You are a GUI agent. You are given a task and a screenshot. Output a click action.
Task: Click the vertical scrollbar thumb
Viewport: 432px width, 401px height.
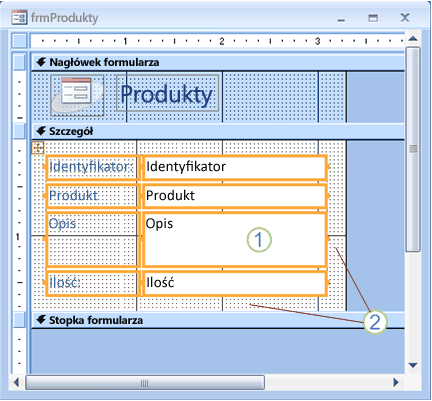click(413, 149)
